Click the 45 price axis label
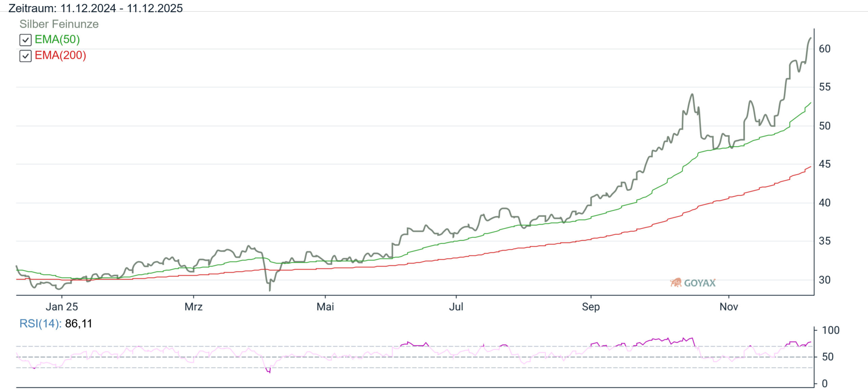This screenshot has width=868, height=391. 825,164
